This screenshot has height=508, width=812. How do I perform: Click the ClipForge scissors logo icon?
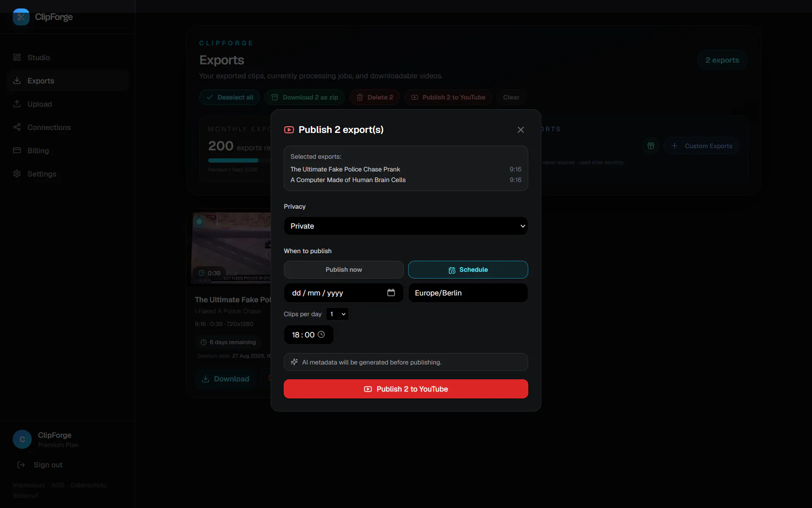(21, 17)
